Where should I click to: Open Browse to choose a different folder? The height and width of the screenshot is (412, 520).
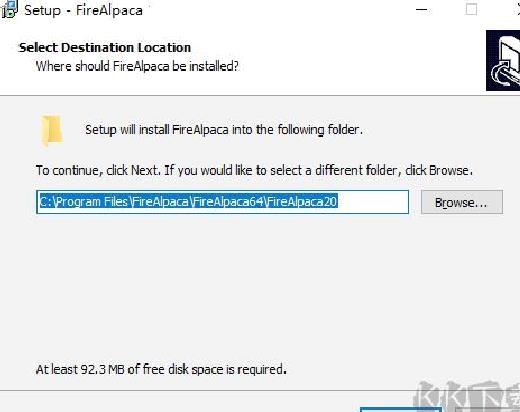pos(462,202)
